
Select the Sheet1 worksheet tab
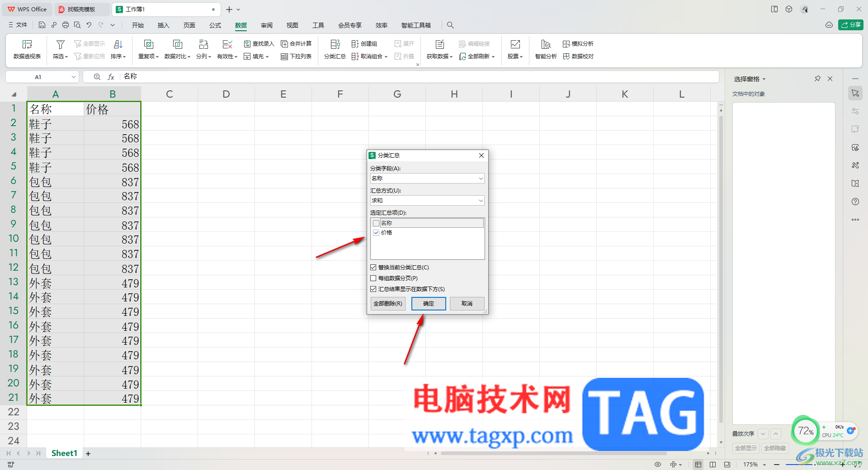[64, 453]
